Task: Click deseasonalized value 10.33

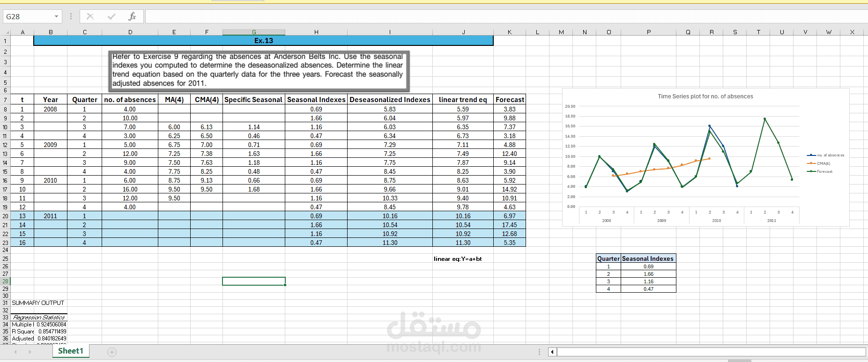Action: (x=390, y=198)
